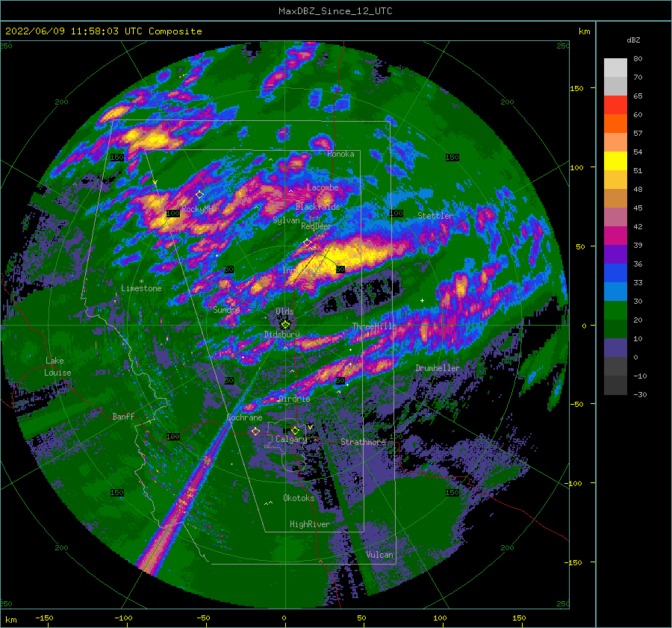Viewport: 672px width, 628px height.
Task: Pick the light blue 30-33 dBZ swatch
Action: point(615,291)
